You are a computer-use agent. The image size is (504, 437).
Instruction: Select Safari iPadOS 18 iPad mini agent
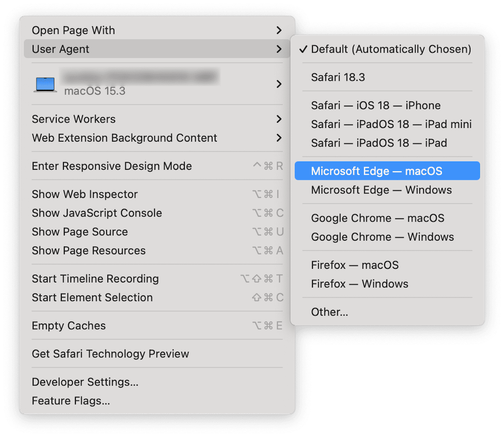click(387, 124)
